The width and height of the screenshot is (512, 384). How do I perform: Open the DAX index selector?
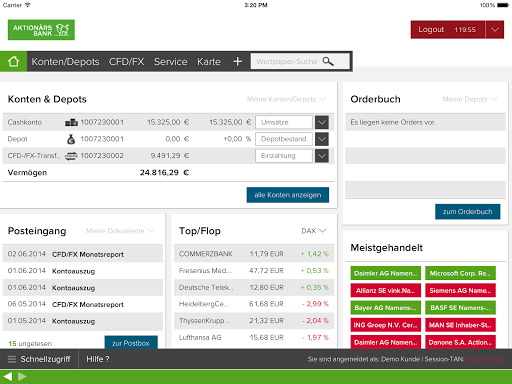[313, 231]
